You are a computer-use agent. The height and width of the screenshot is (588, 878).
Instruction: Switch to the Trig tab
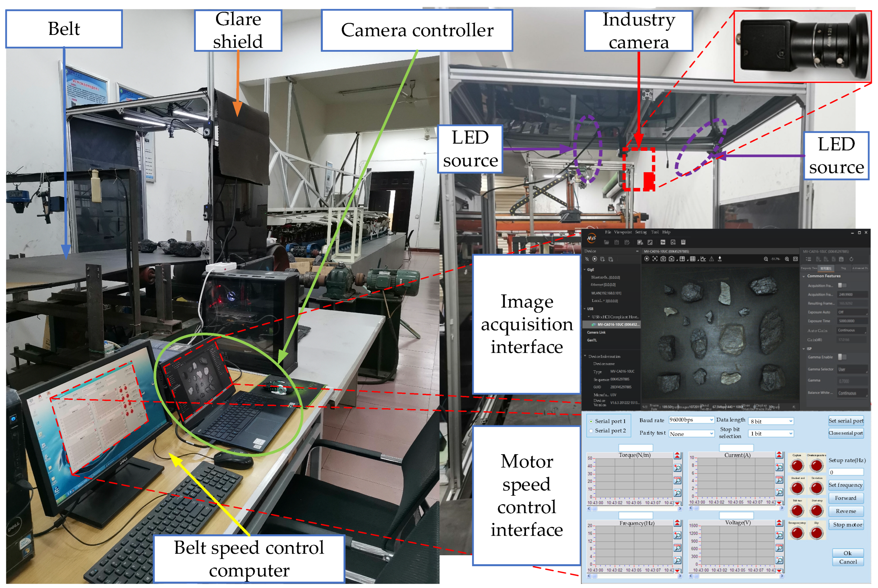(843, 268)
